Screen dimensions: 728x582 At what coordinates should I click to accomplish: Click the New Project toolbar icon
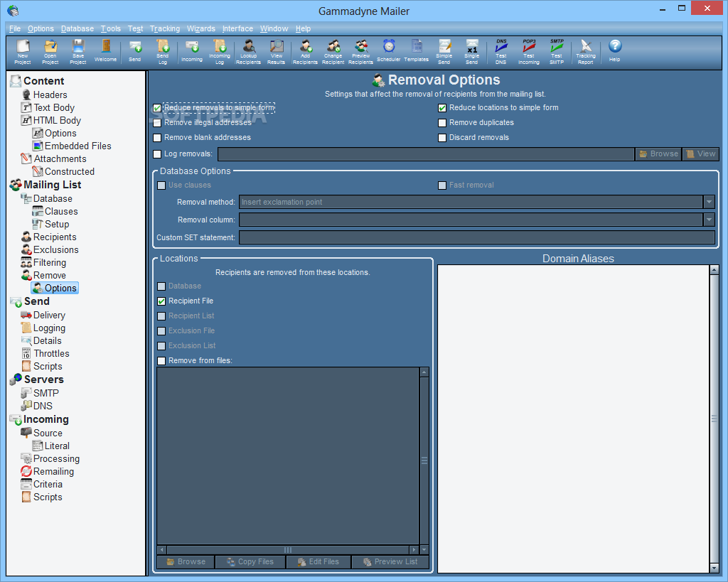22,51
